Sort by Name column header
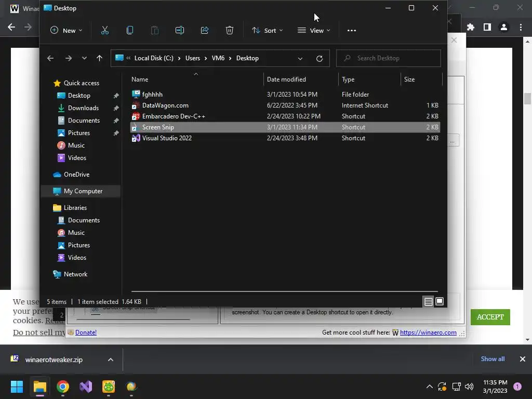Screen dimensions: 532x399 pos(196,79)
